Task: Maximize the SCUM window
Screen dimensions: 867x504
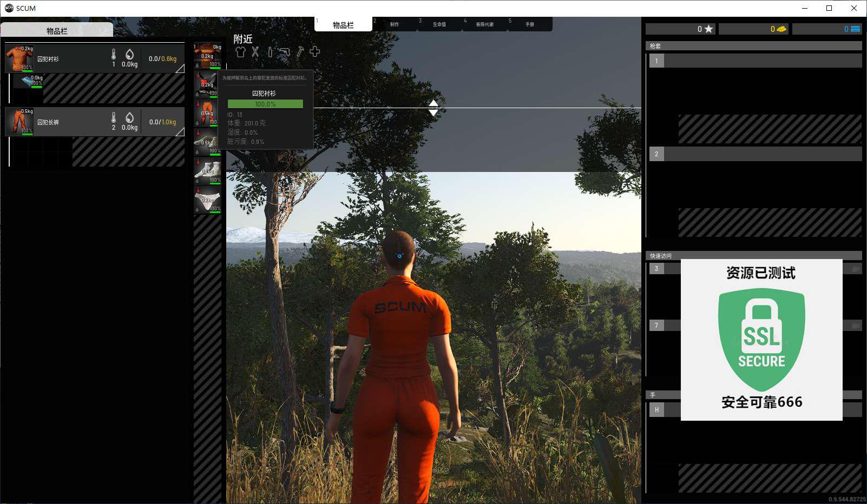Action: (829, 8)
